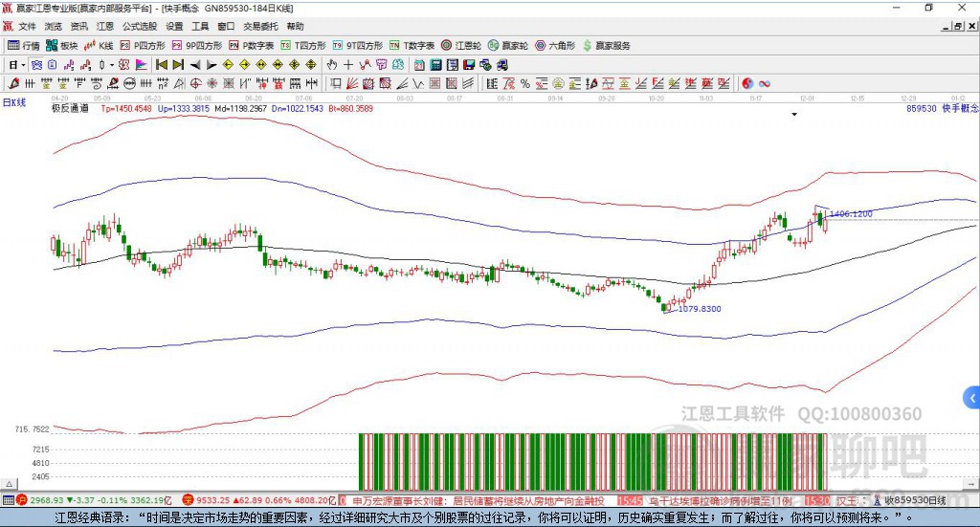Open the candlestick style dropdown arrow
Image resolution: width=980 pixels, height=527 pixels.
[x=112, y=65]
